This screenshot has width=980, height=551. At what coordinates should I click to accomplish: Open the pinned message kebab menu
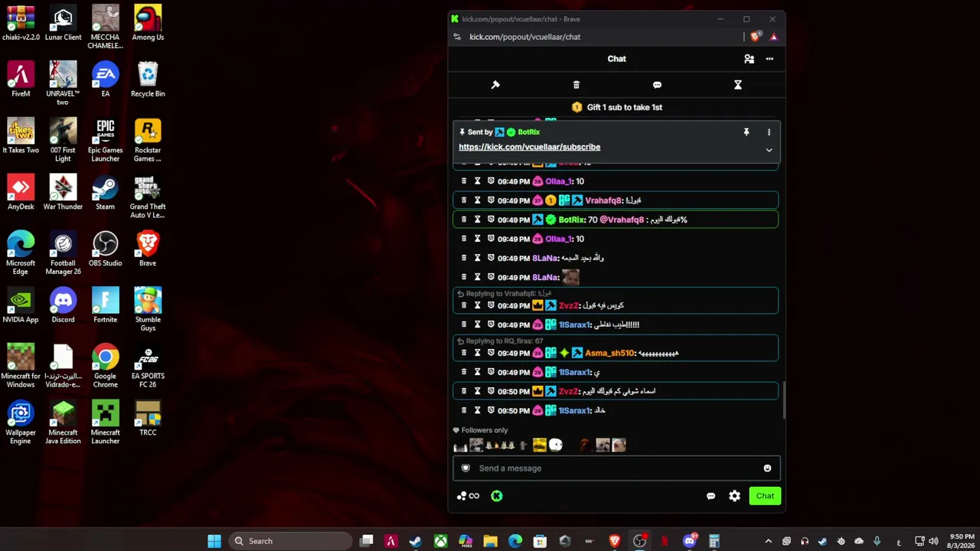click(x=769, y=132)
